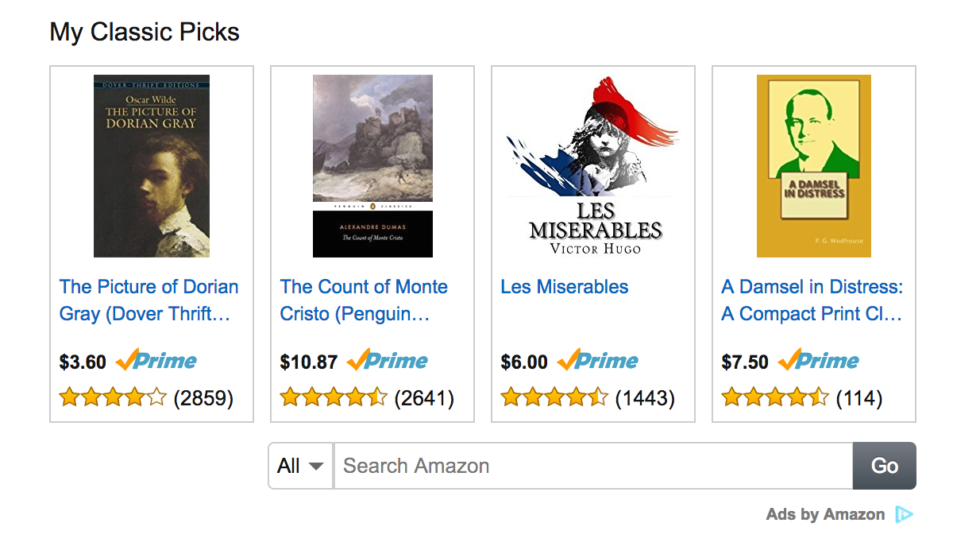Click star rating for A Damsel in Distress
The image size is (980, 550).
[x=775, y=397]
